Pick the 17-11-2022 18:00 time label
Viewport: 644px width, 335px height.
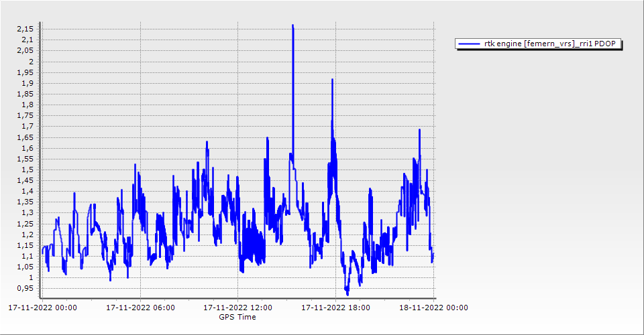[x=335, y=308]
